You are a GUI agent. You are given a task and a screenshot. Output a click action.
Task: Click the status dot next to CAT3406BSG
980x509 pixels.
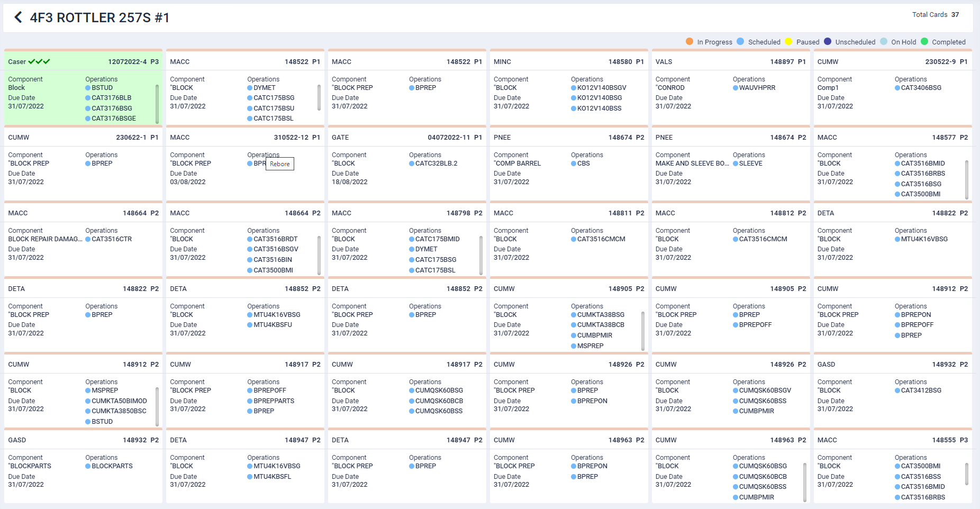(x=897, y=88)
